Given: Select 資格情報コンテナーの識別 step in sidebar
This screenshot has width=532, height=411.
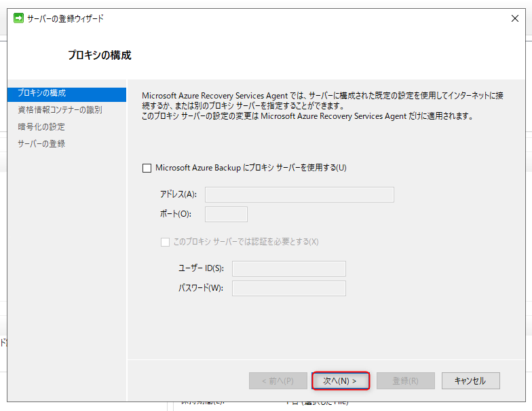Looking at the screenshot, I should click(60, 110).
